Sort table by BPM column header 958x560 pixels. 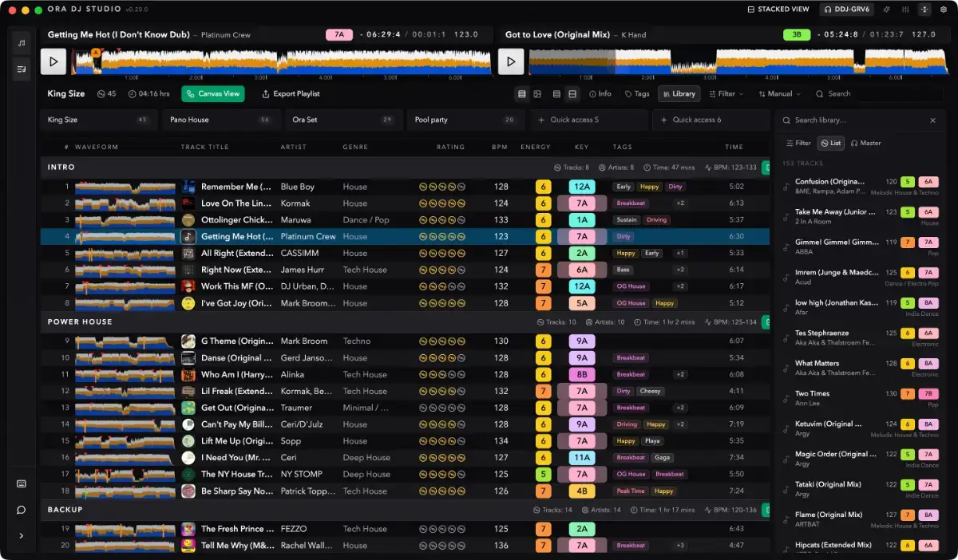[x=500, y=147]
